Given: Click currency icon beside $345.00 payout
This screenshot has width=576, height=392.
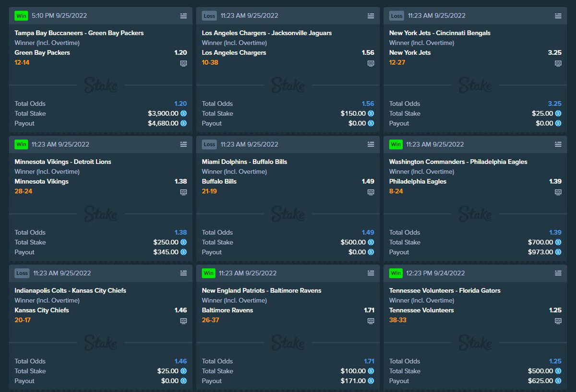Looking at the screenshot, I should (183, 252).
